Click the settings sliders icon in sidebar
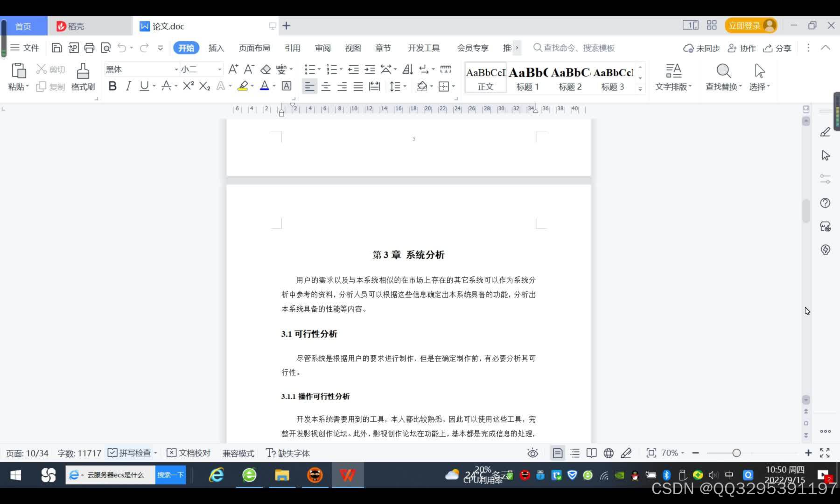The height and width of the screenshot is (504, 840). tap(825, 179)
